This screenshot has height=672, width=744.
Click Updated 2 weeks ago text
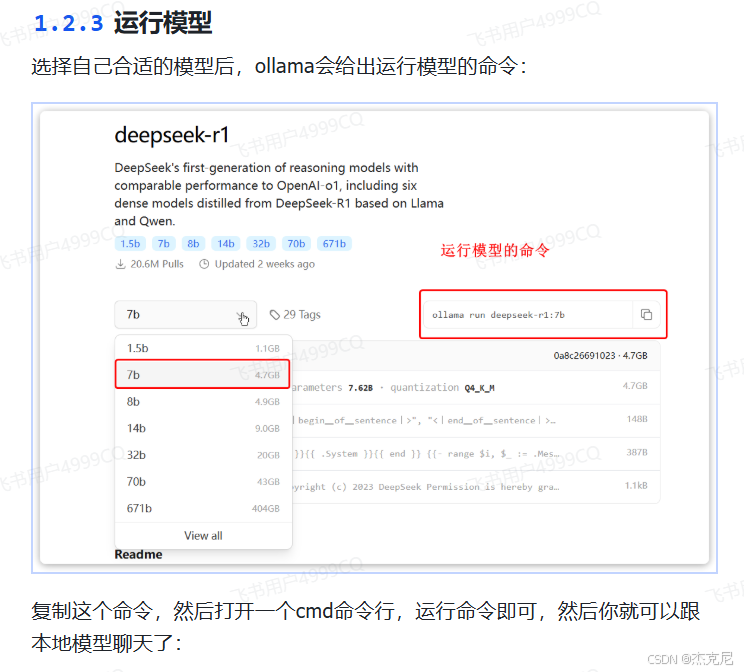pyautogui.click(x=265, y=264)
